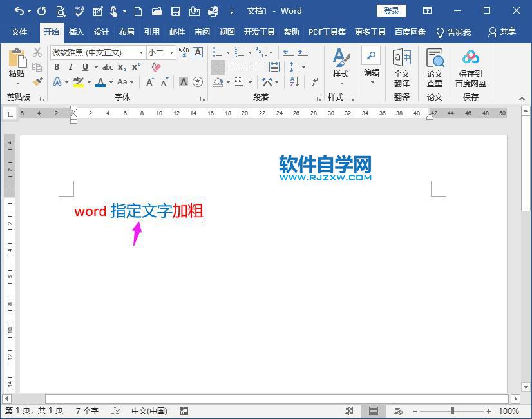
Task: Click the strikethrough icon
Action: pyautogui.click(x=108, y=67)
